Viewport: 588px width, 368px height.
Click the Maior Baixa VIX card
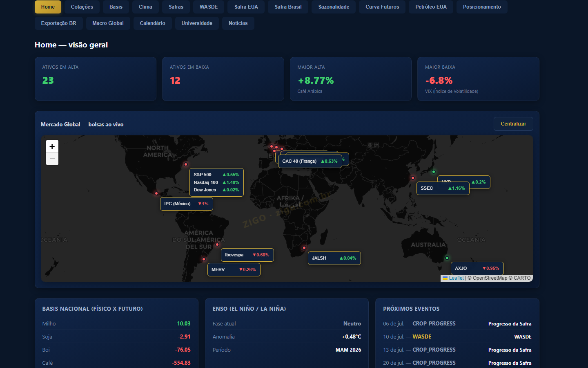click(478, 79)
